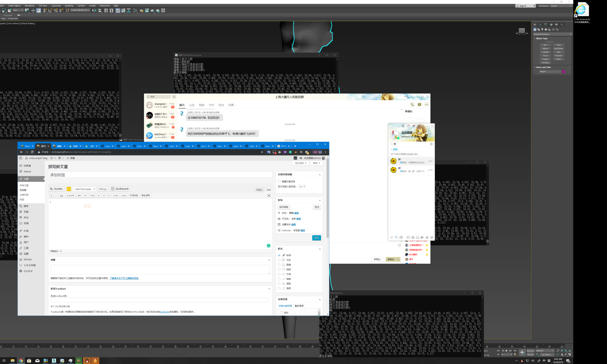Open the Motion tab in 3ds Max command panel
Screen dimensions: 607x364
coord(551,25)
